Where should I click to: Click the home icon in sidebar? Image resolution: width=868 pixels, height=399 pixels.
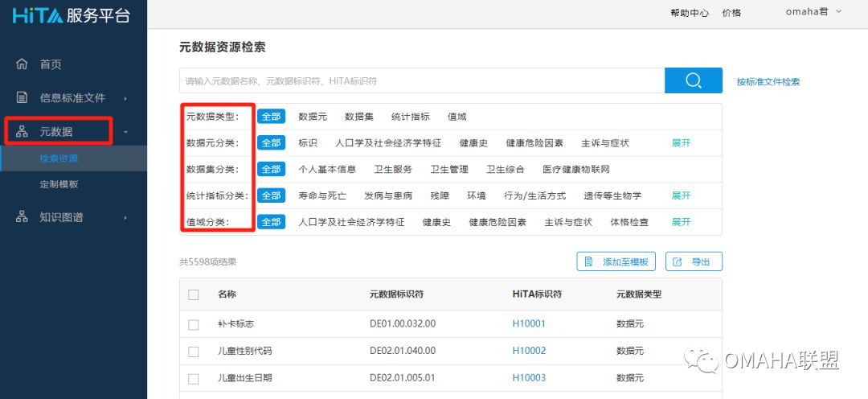pos(22,64)
